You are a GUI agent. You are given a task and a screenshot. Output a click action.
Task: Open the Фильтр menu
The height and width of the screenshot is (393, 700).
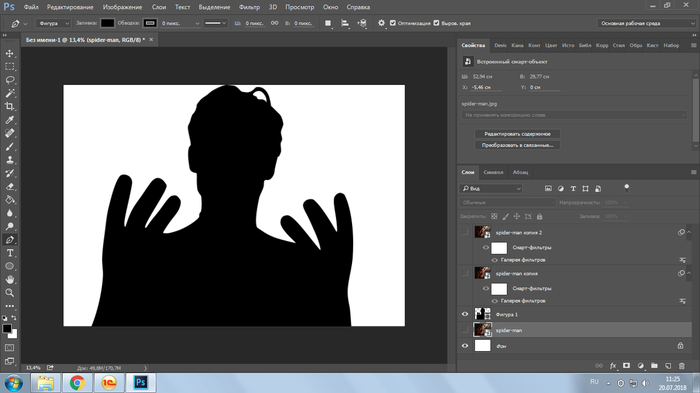(x=249, y=7)
